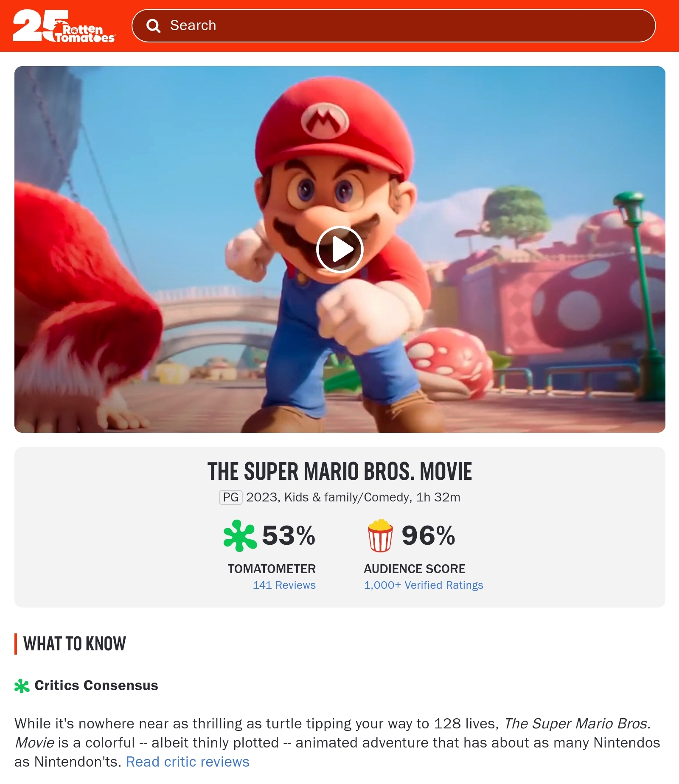Follow the Read critic reviews link
This screenshot has width=679, height=784.
click(x=188, y=762)
